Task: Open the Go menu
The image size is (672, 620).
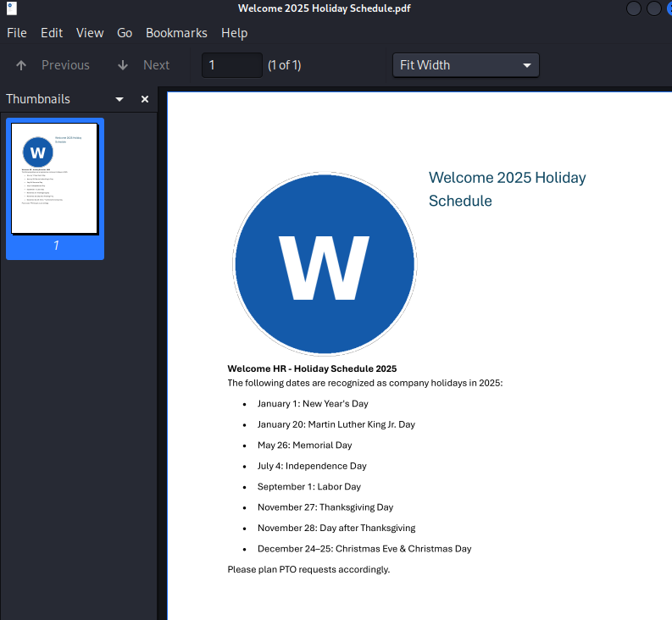Action: [x=125, y=33]
